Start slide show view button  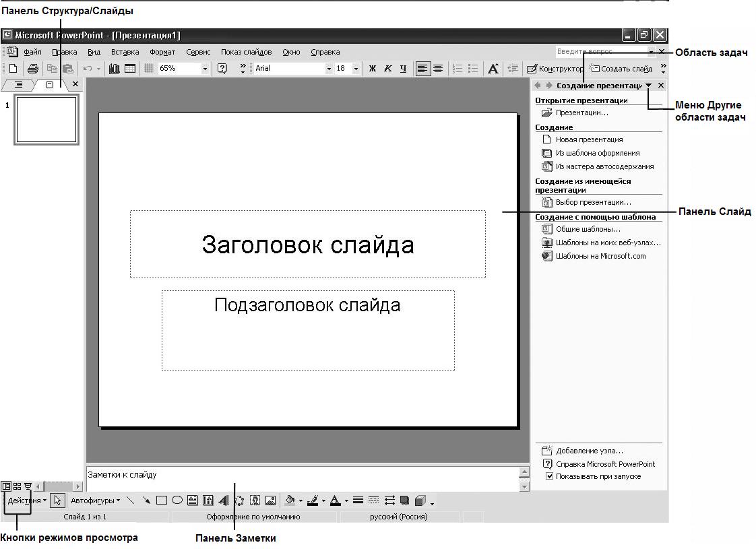[x=28, y=486]
